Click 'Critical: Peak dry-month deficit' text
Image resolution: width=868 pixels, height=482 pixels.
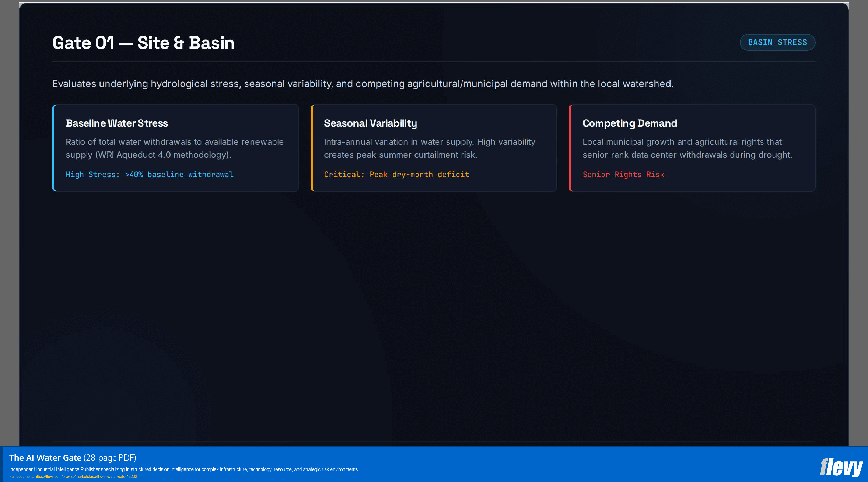point(397,175)
